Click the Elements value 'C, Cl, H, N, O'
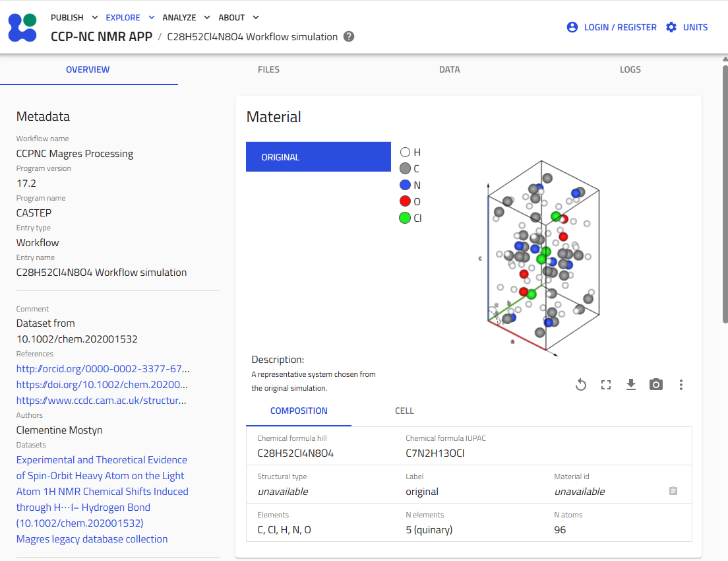Viewport: 728px width, 561px height. [284, 531]
